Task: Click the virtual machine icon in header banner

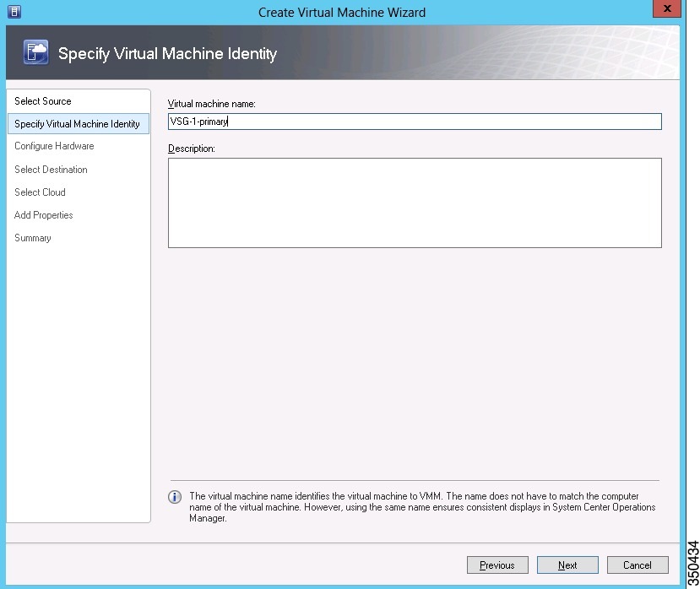Action: pos(35,53)
